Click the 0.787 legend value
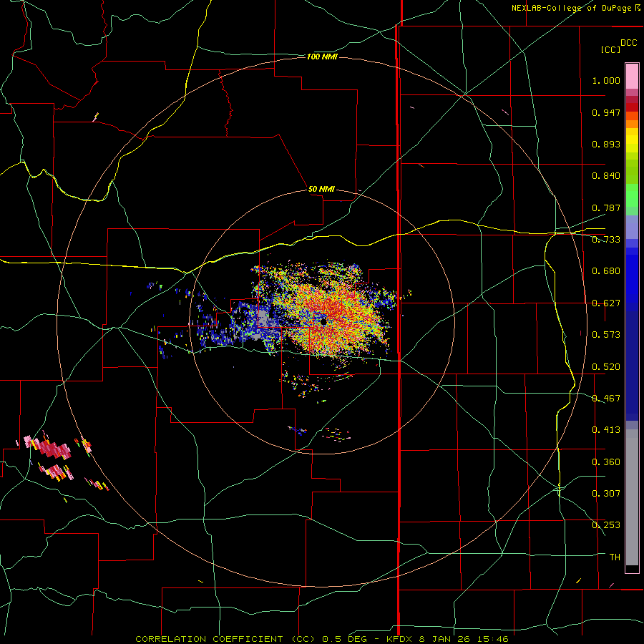This screenshot has height=644, width=644. 606,208
